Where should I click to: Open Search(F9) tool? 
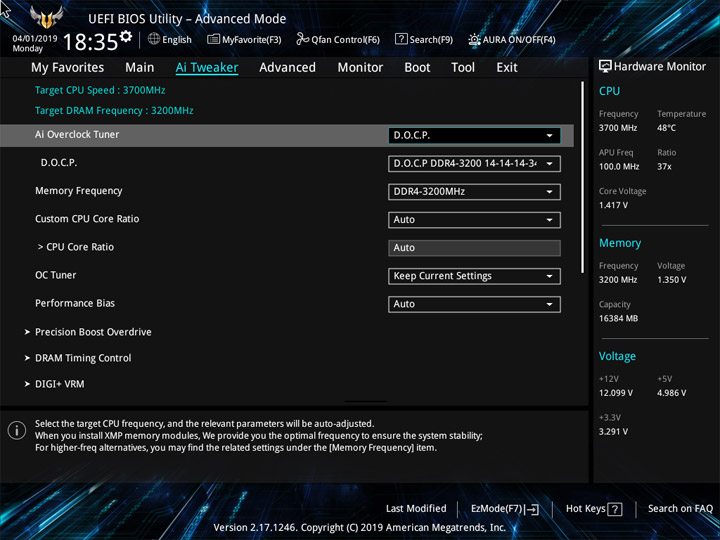pos(424,39)
